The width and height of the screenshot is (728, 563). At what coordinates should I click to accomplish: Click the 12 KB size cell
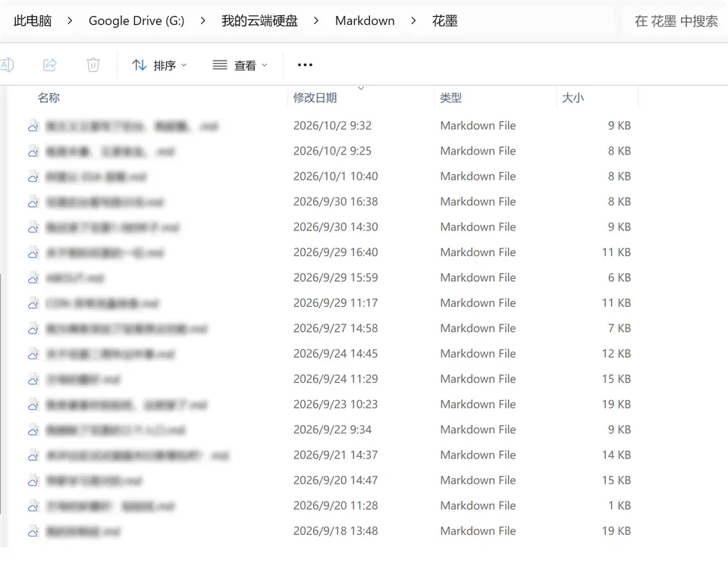[616, 353]
